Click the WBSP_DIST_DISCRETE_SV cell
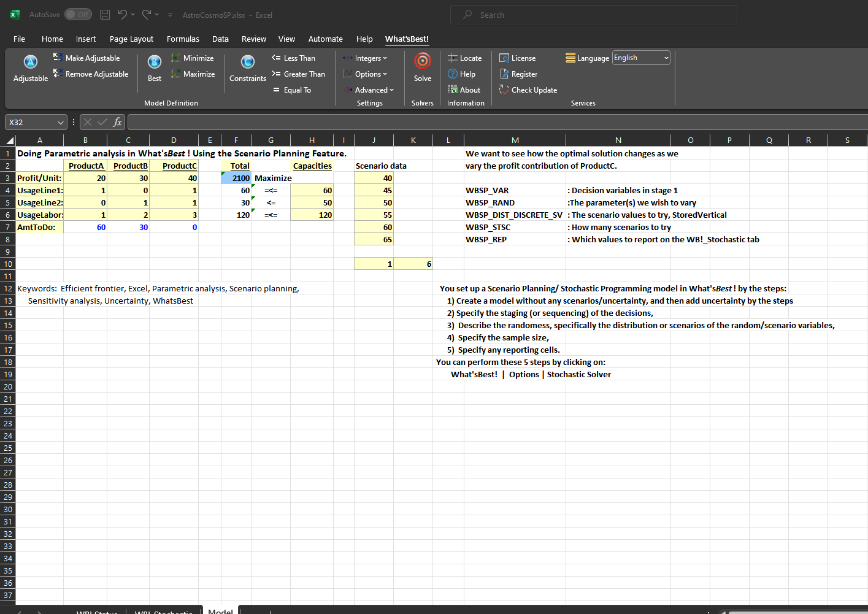Viewport: 868px width, 614px height. click(515, 215)
